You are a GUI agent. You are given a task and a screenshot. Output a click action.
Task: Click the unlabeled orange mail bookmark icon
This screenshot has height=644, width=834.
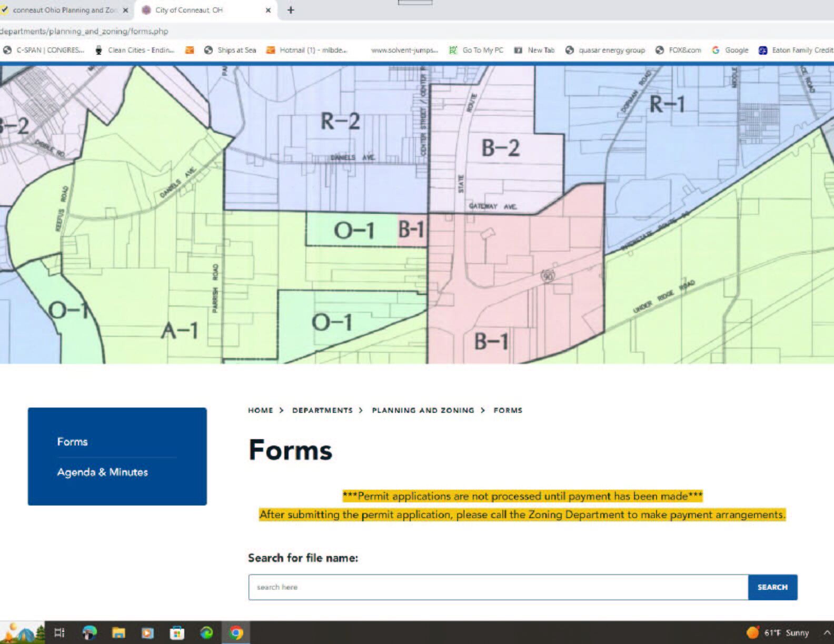[190, 50]
